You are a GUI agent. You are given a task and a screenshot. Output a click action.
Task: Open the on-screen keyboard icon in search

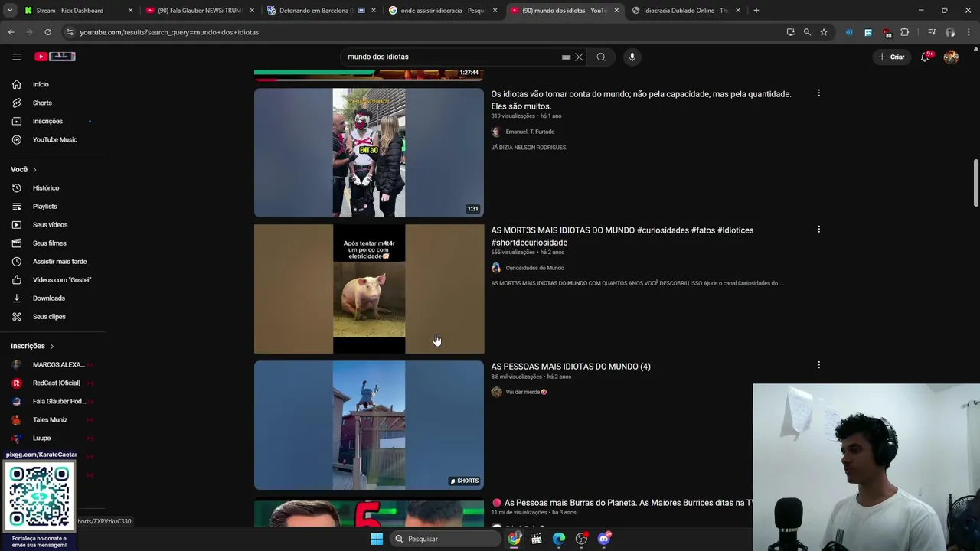pos(566,57)
